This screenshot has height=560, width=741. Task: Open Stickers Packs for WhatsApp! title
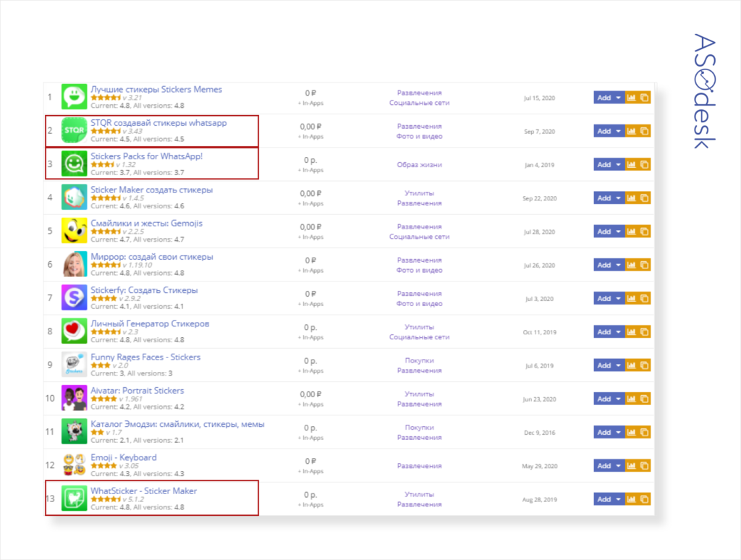coord(146,156)
